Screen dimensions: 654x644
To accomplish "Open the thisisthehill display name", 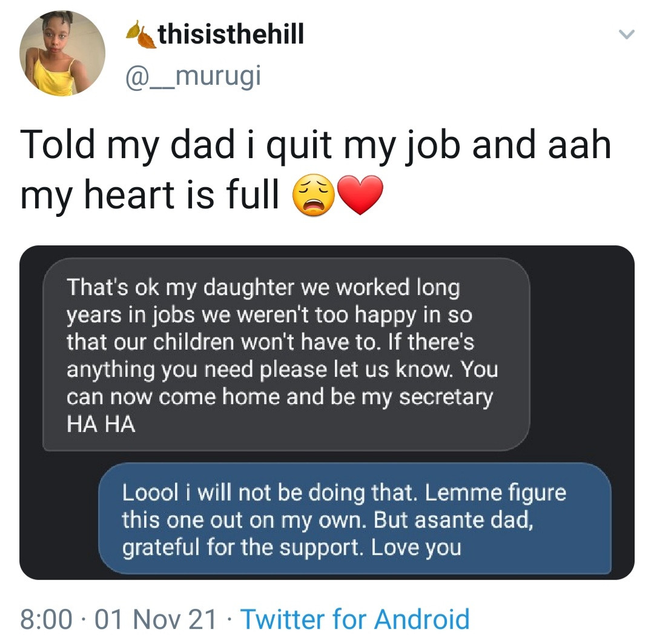I will pyautogui.click(x=230, y=36).
